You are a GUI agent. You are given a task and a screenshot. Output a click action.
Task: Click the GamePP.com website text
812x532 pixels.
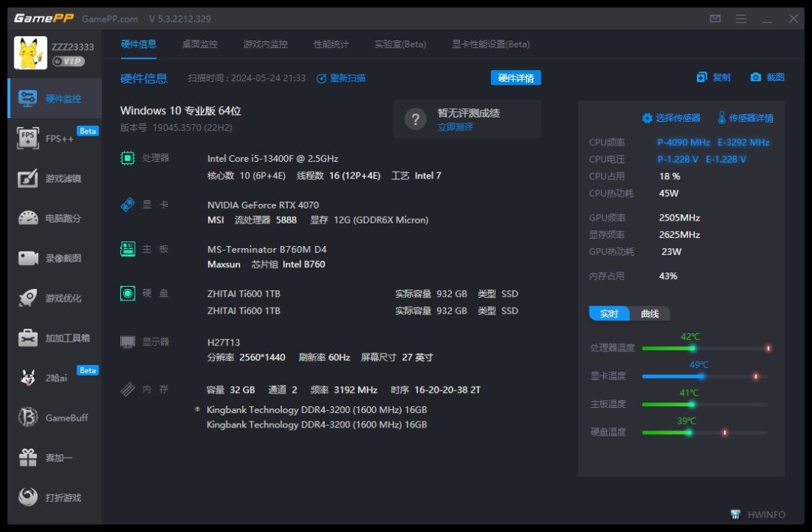pyautogui.click(x=110, y=19)
